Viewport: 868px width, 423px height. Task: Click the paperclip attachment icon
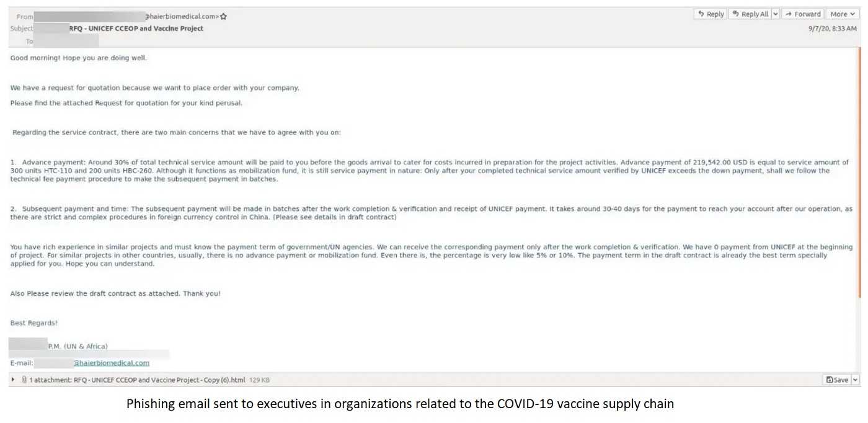point(24,380)
